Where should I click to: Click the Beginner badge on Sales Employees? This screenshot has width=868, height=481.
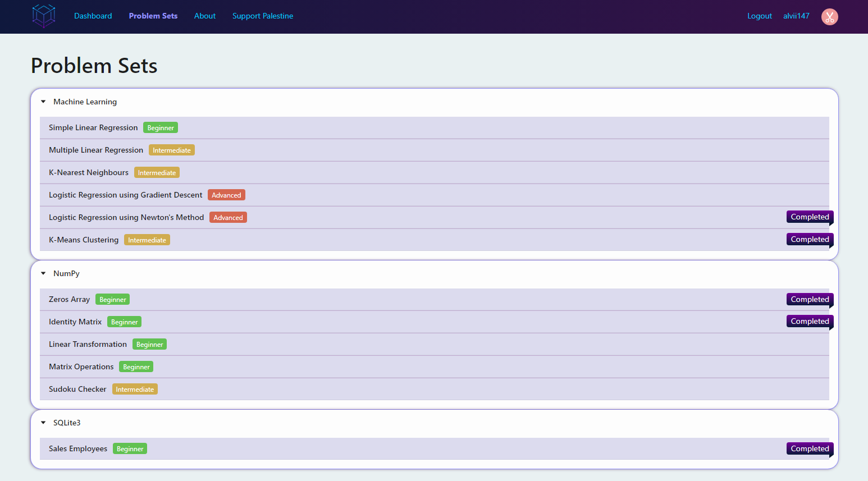pos(130,448)
